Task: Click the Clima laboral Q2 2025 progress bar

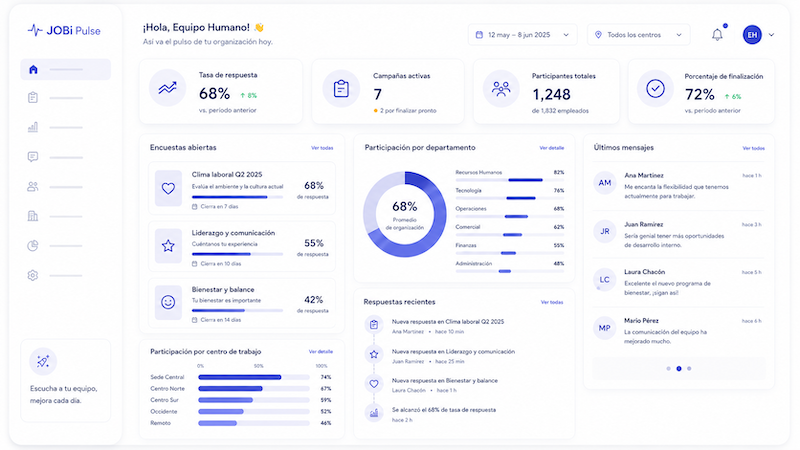Action: point(237,197)
